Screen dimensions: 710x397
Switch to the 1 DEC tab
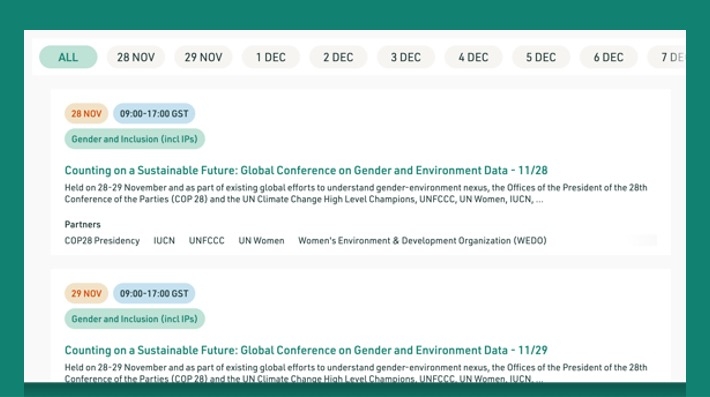click(271, 57)
